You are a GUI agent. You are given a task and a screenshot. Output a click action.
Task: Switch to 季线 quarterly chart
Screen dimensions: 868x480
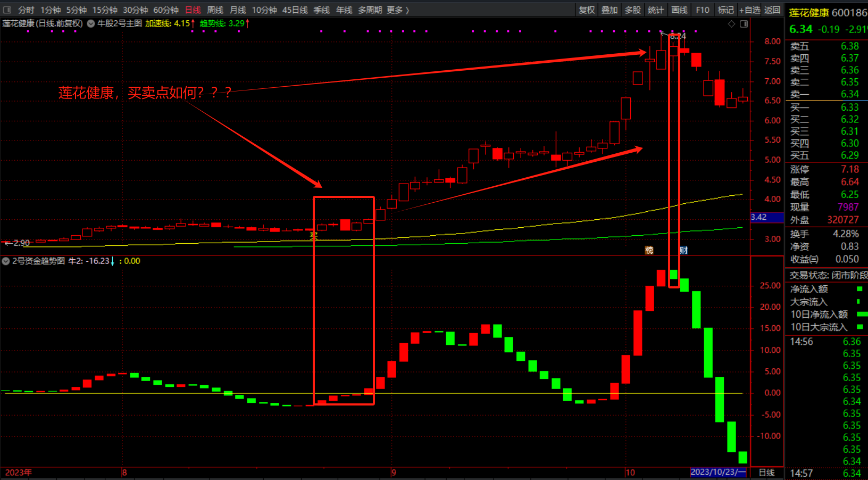(x=321, y=10)
